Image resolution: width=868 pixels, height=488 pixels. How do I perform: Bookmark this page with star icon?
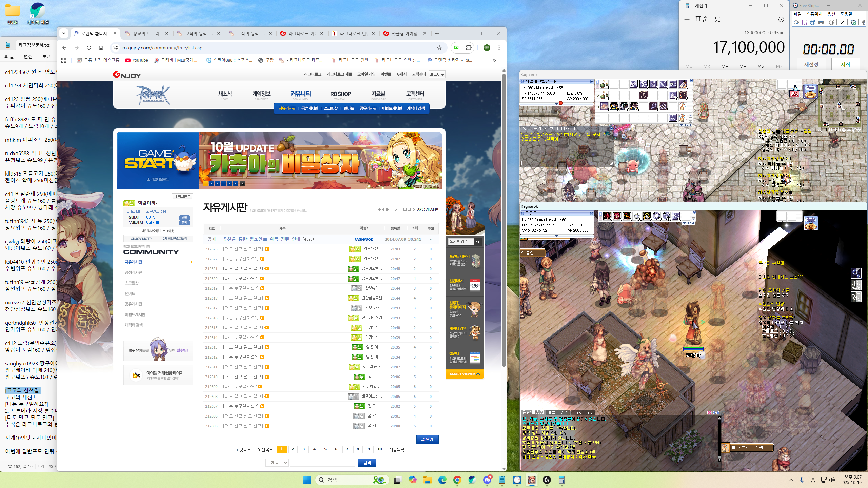(439, 48)
